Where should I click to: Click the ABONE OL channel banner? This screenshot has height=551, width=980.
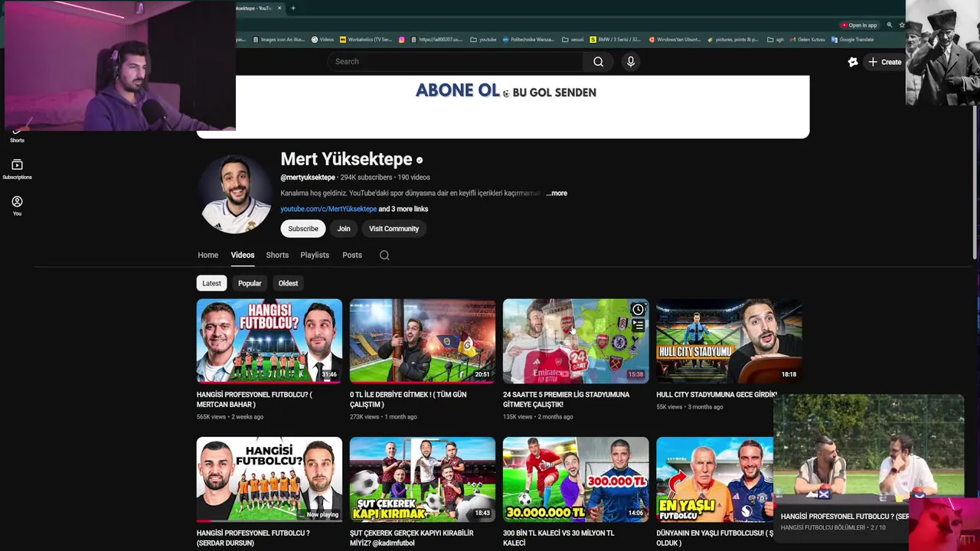tap(503, 106)
